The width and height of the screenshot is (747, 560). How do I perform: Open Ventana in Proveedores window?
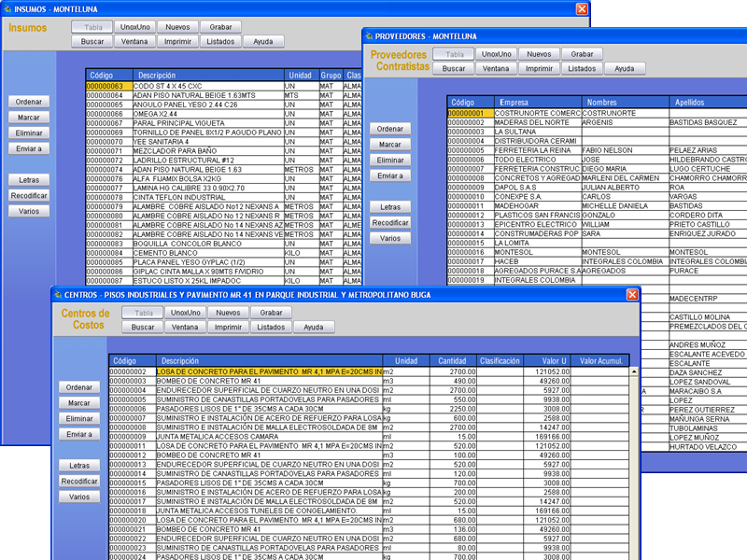click(x=496, y=68)
